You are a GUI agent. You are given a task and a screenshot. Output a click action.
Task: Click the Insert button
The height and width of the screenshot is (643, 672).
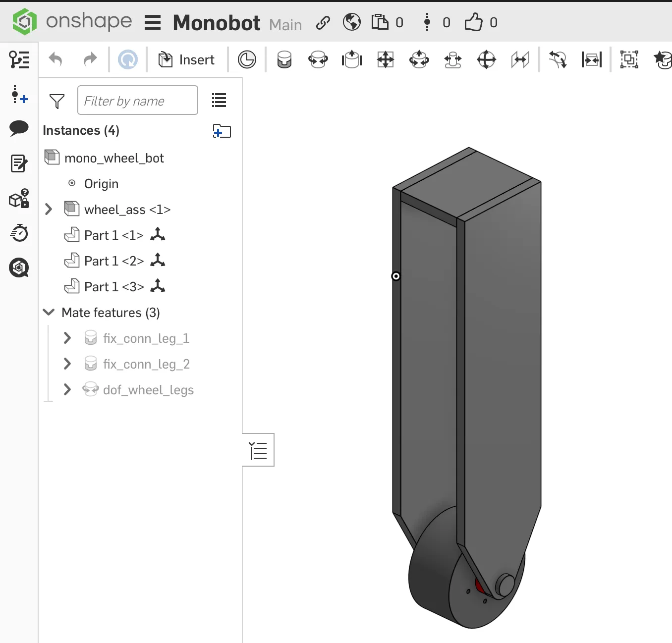pos(186,60)
